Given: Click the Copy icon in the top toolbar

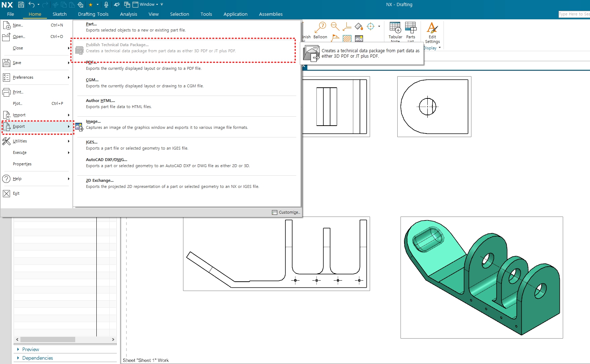Looking at the screenshot, I should [64, 5].
